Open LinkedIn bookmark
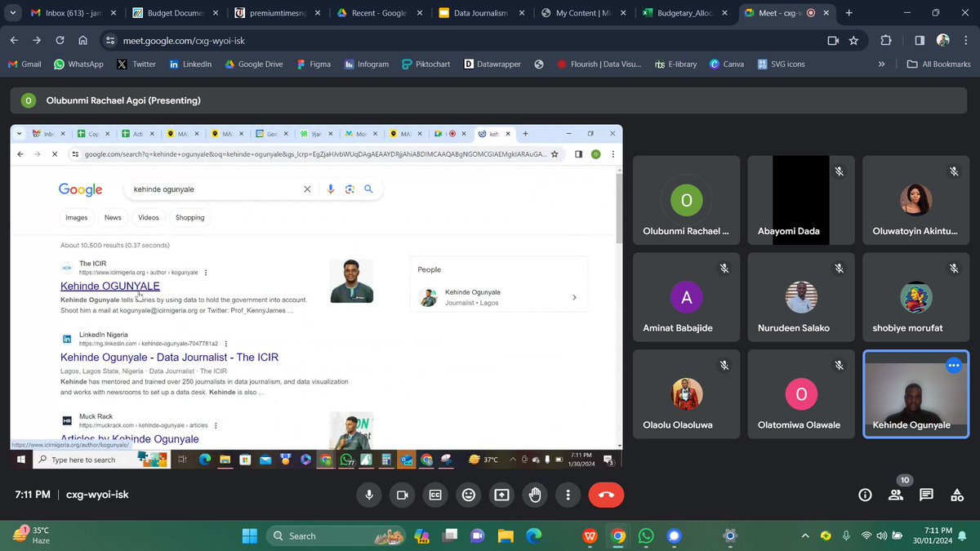Viewport: 980px width, 551px height. [190, 64]
